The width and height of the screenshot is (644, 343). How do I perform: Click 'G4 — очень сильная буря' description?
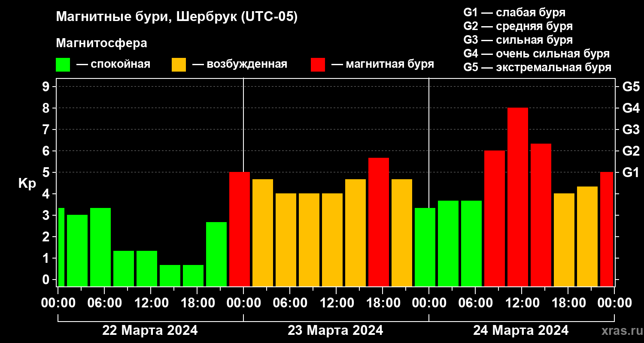pos(537,54)
